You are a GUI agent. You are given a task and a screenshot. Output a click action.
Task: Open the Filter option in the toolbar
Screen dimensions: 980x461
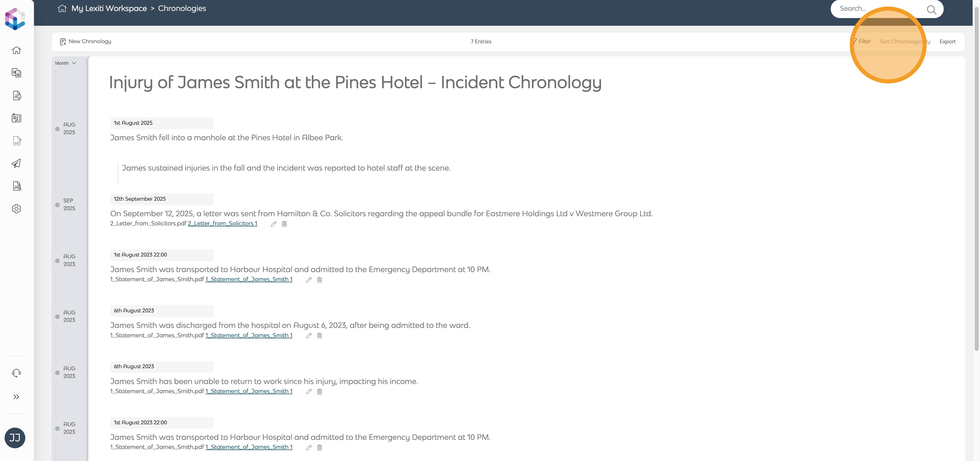pos(864,41)
